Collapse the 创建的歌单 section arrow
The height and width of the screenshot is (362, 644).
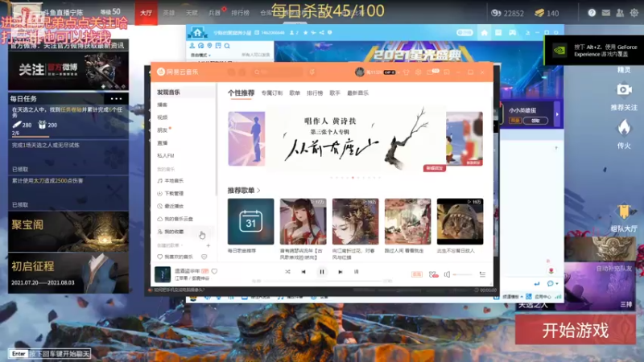(x=182, y=245)
